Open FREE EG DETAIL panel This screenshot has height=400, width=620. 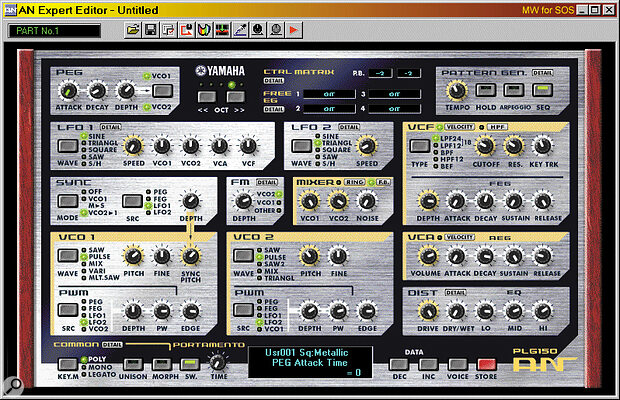pyautogui.click(x=274, y=109)
